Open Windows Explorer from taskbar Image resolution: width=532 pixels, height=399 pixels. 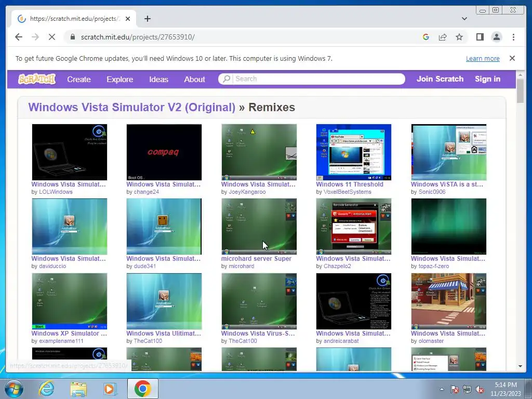[78, 389]
